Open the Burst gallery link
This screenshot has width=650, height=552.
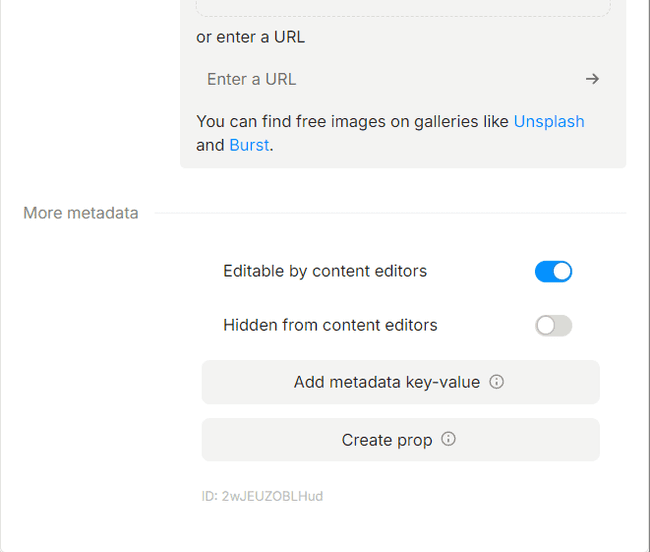(249, 145)
